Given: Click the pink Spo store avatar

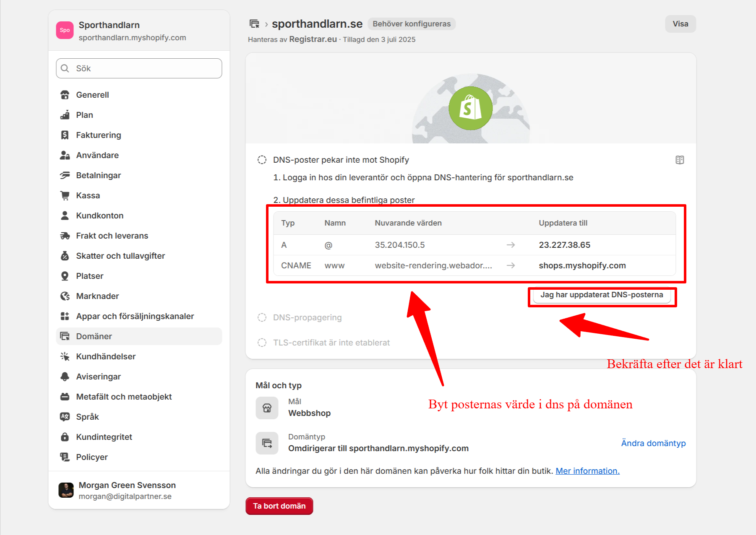Looking at the screenshot, I should [x=65, y=30].
